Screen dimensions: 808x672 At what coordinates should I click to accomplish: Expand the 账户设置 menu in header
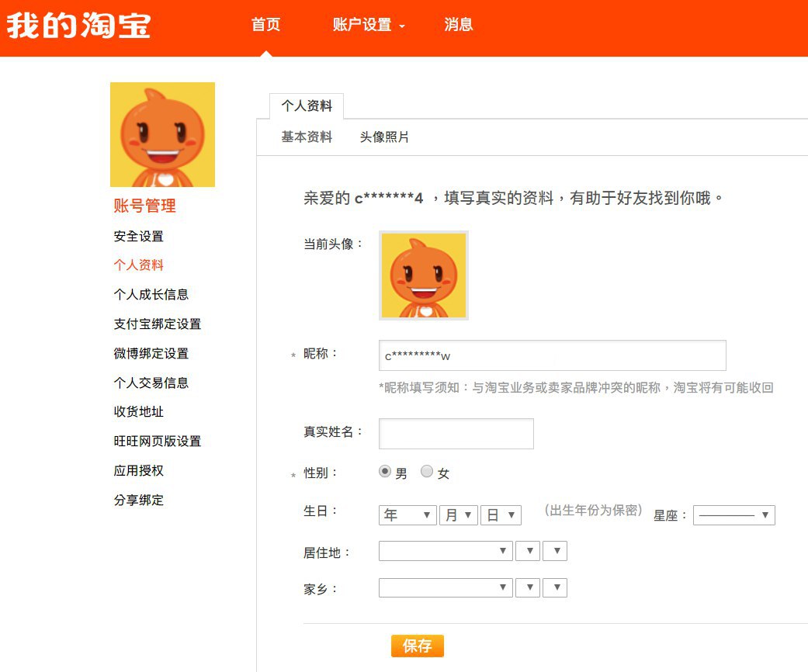pyautogui.click(x=368, y=25)
